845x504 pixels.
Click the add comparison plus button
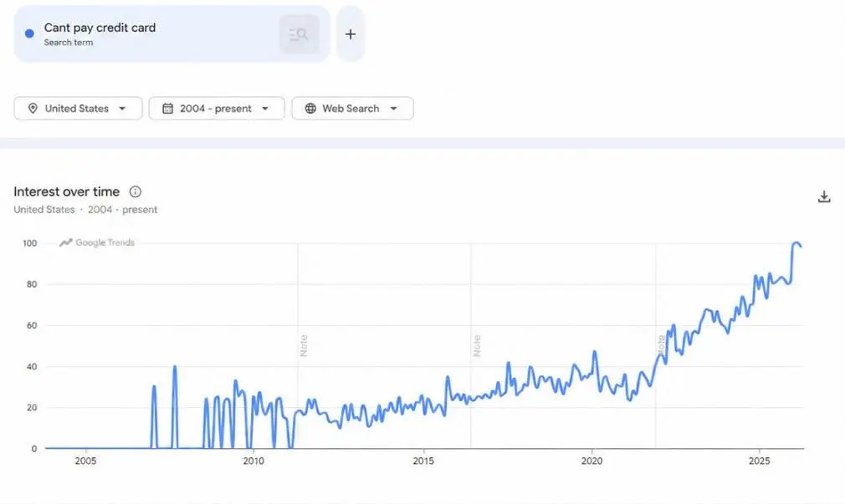click(351, 34)
